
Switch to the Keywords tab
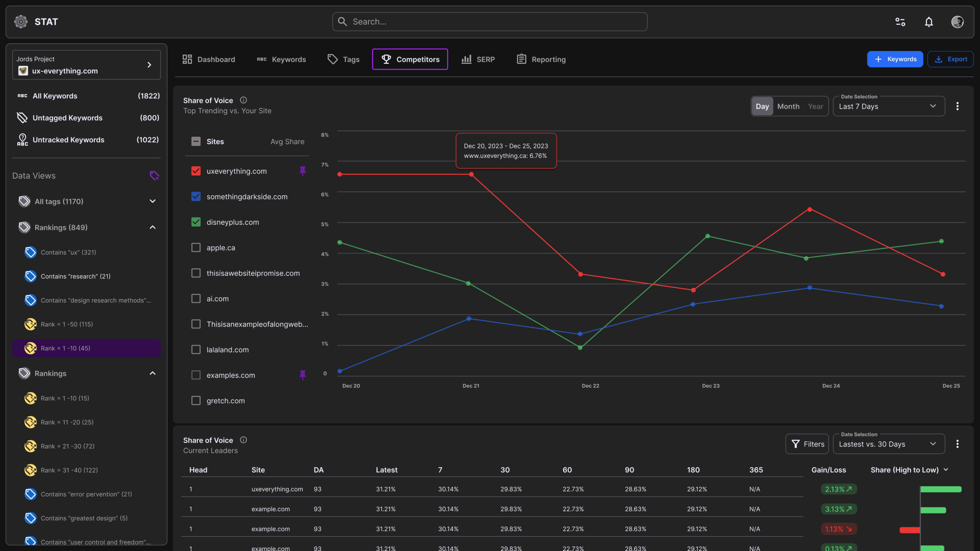pyautogui.click(x=281, y=59)
